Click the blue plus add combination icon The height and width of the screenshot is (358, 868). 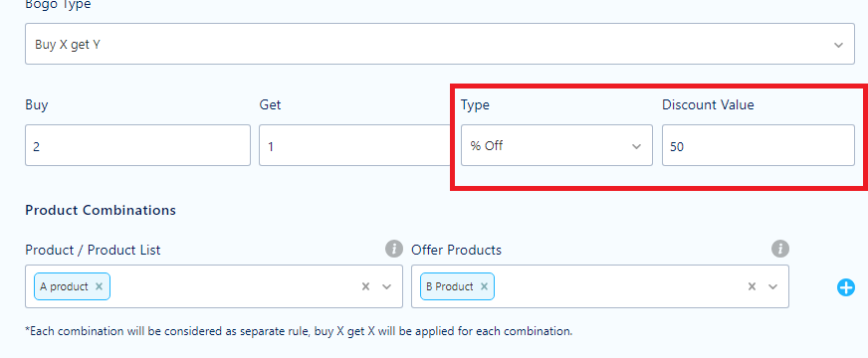click(x=845, y=287)
